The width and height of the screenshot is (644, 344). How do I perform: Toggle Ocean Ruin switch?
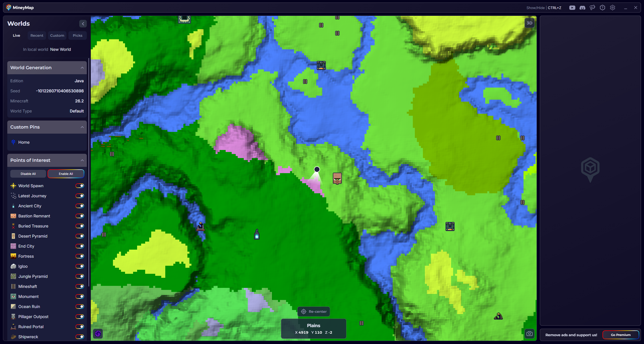click(80, 307)
